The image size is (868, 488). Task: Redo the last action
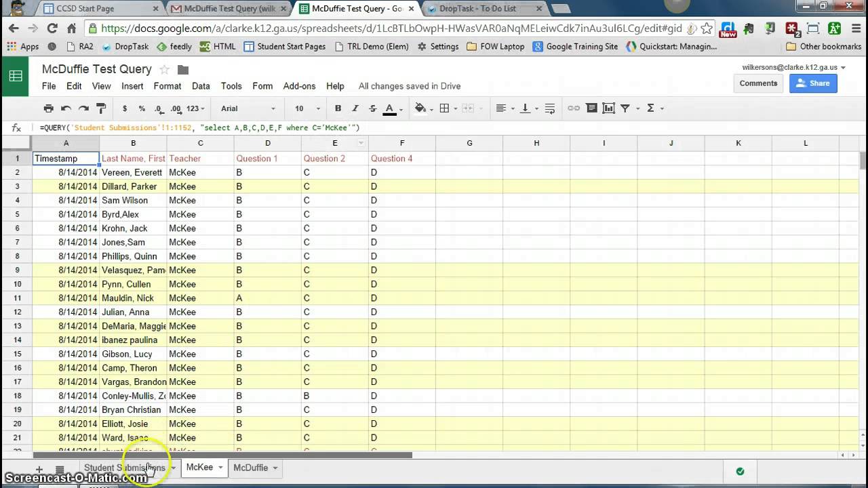(x=83, y=108)
